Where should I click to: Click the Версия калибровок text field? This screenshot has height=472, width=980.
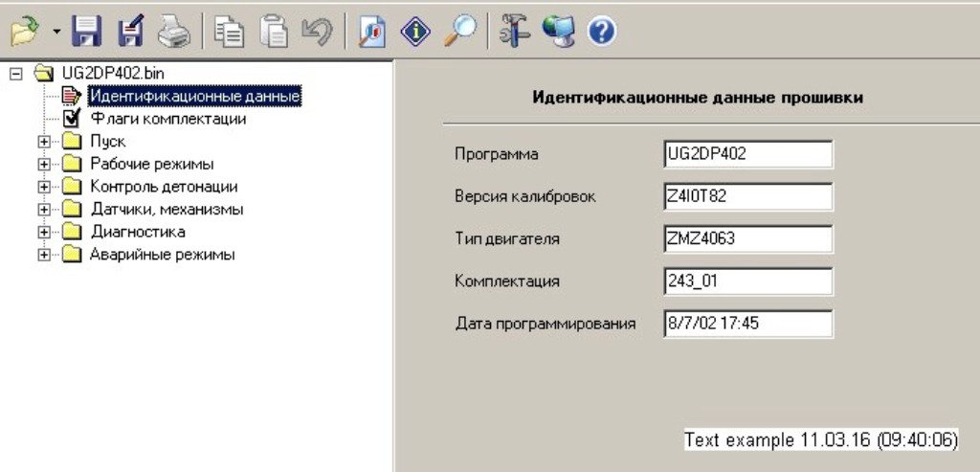pos(747,196)
